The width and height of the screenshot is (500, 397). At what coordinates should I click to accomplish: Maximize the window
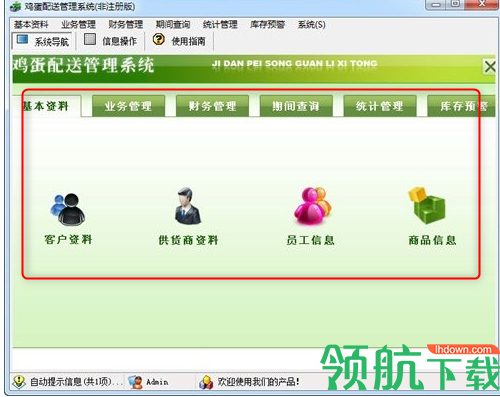point(455,4)
